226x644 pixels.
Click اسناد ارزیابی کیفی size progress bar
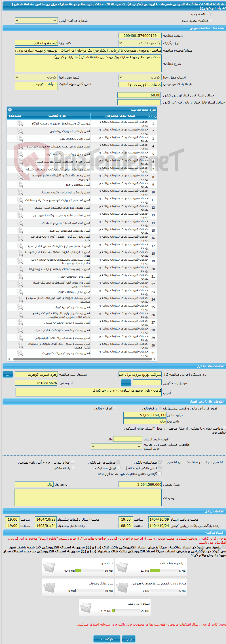coord(126,611)
